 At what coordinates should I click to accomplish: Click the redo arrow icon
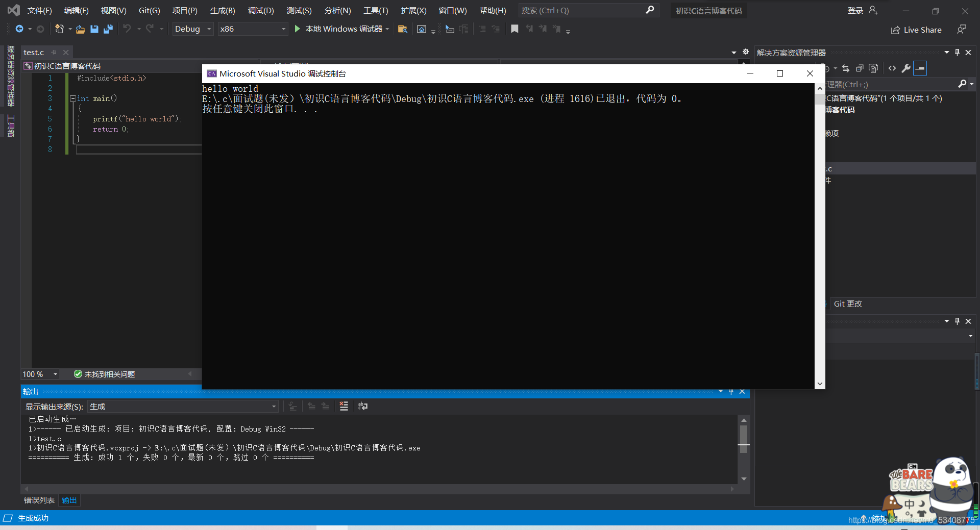point(150,29)
